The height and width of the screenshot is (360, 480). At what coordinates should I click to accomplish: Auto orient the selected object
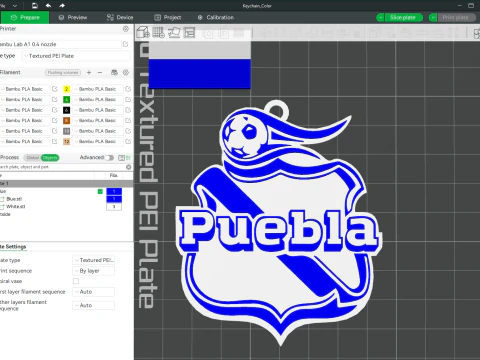pyautogui.click(x=174, y=32)
